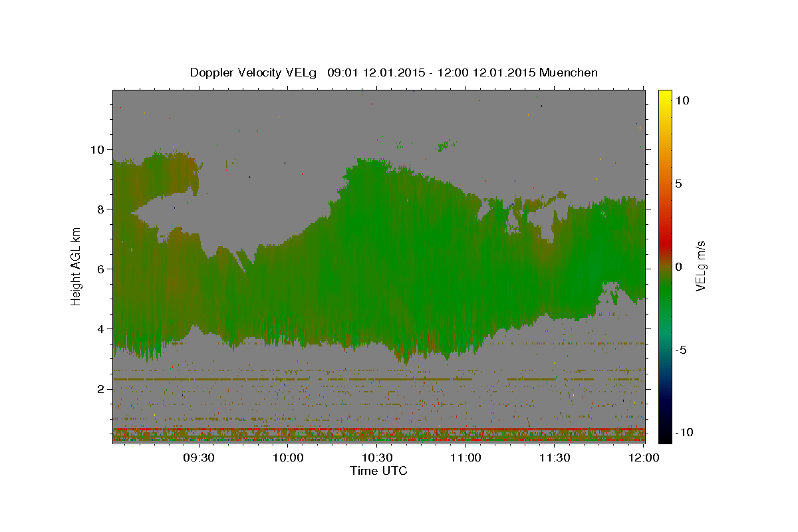Viewport: 798px width, 532px height.
Task: Click the "Time UTC" axis label
Action: pos(378,471)
